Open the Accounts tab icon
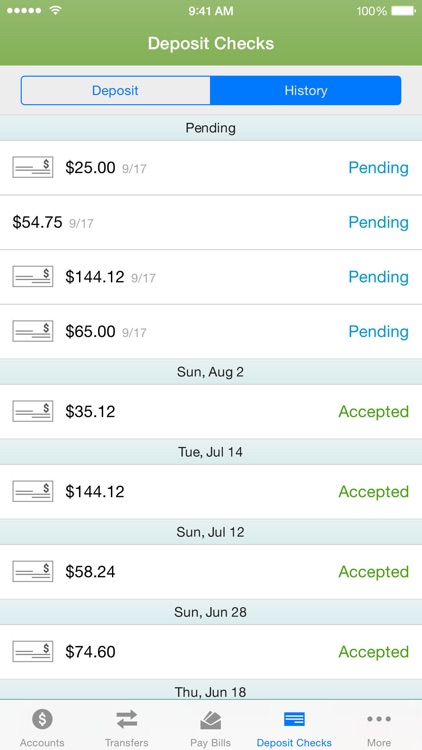Viewport: 422px width, 750px height. point(42,719)
